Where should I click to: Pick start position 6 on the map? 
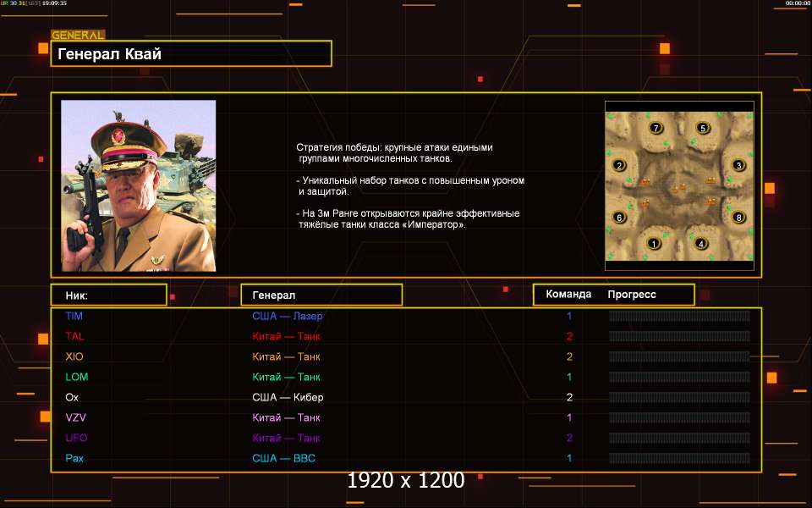[619, 218]
